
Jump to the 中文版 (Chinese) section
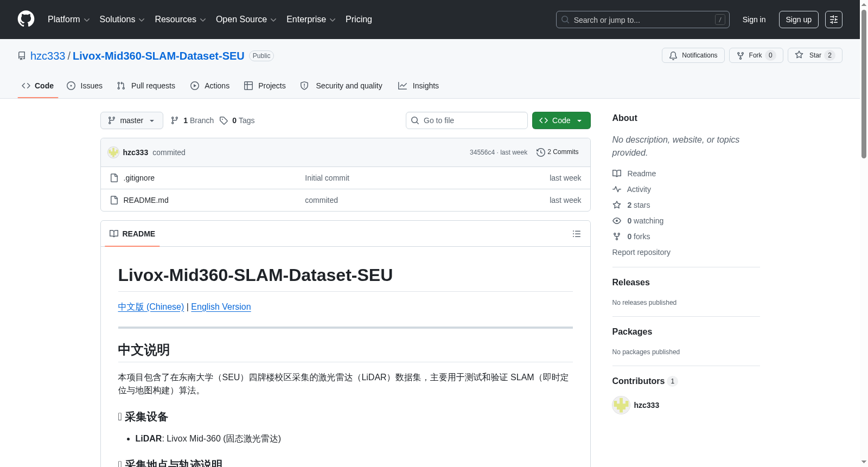(x=151, y=307)
